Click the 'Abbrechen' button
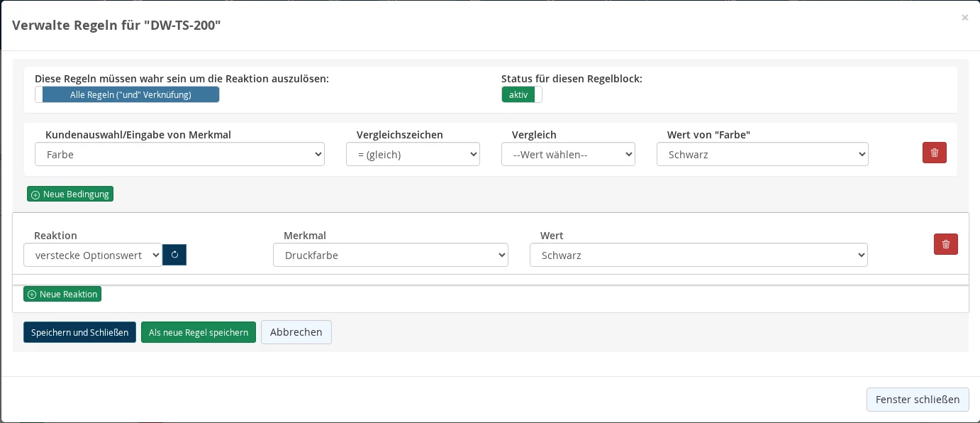This screenshot has height=423, width=980. click(296, 332)
